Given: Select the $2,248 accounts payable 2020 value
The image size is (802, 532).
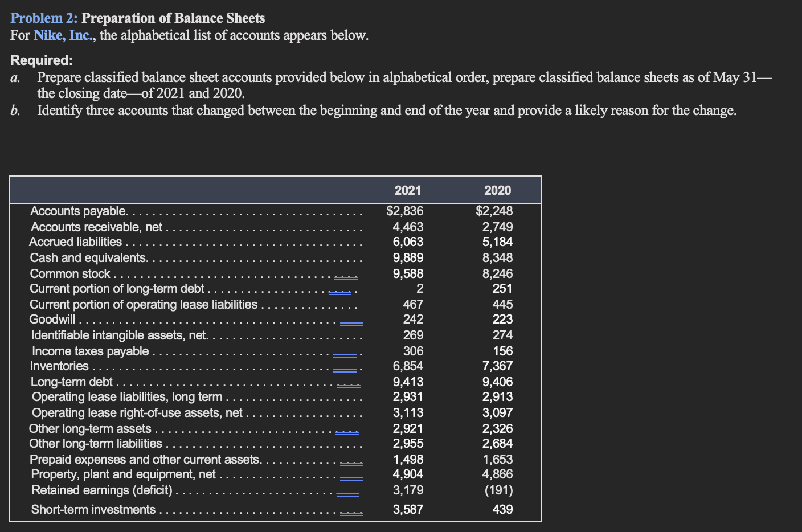Looking at the screenshot, I should click(x=494, y=211).
